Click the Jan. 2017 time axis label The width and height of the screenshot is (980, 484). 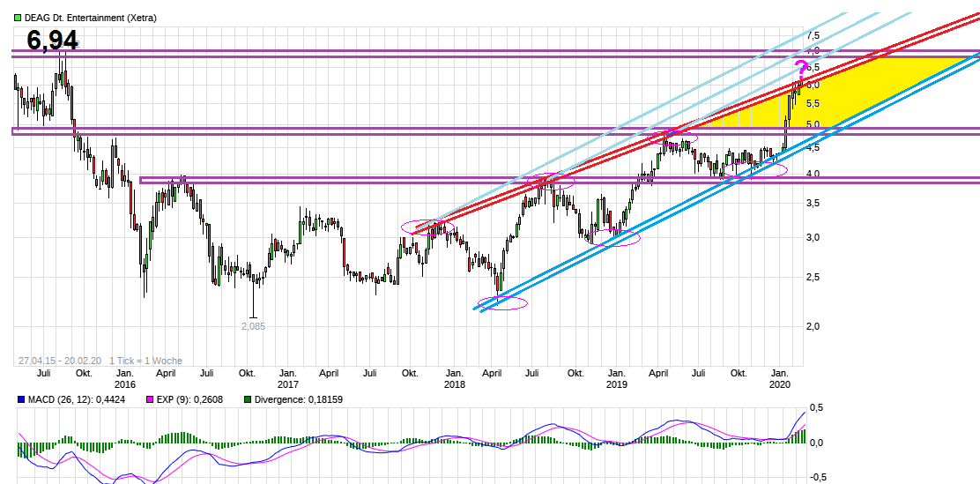click(x=288, y=378)
